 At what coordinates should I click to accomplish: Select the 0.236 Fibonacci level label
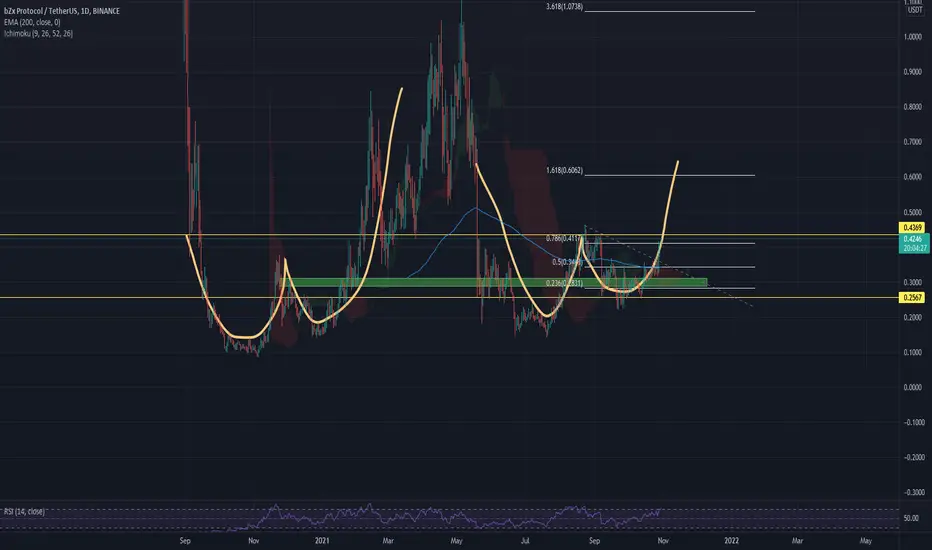563,284
